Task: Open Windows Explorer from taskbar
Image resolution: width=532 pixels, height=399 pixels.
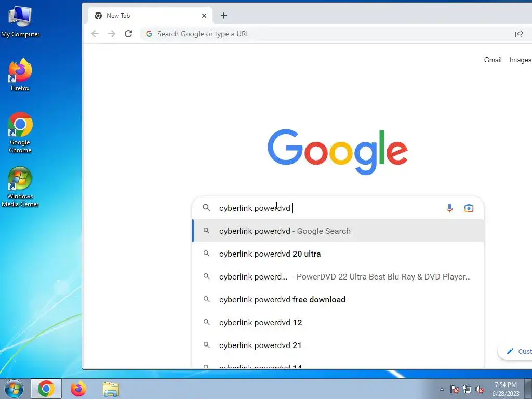Action: (111, 389)
